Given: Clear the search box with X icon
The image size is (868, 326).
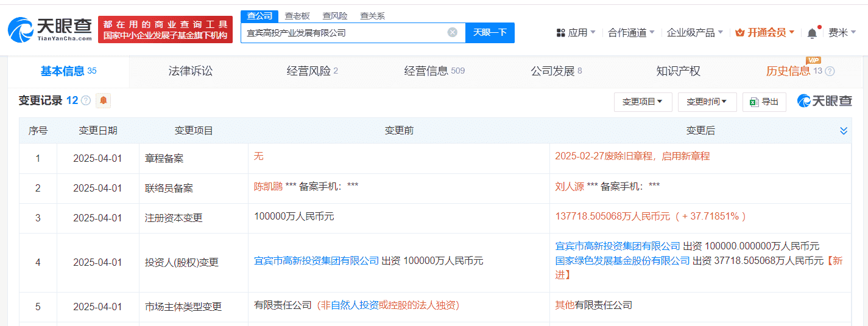Looking at the screenshot, I should pos(452,33).
